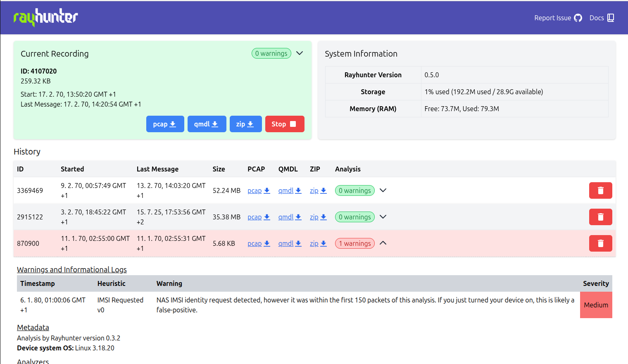Download current recording zip archive
The image size is (628, 364).
click(245, 124)
